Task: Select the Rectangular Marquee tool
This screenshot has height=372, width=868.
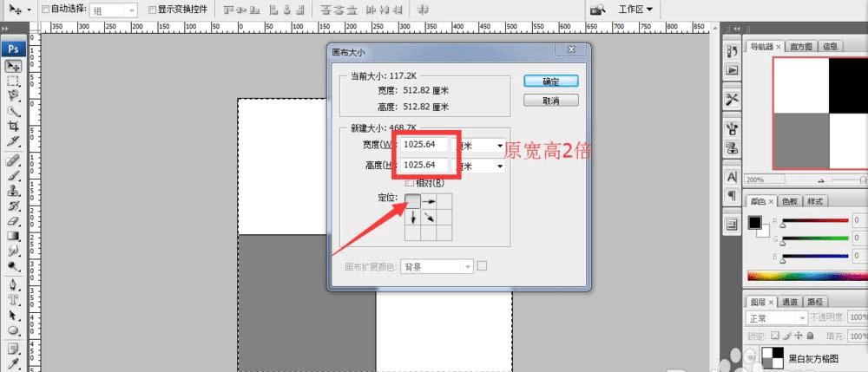Action: 13,82
